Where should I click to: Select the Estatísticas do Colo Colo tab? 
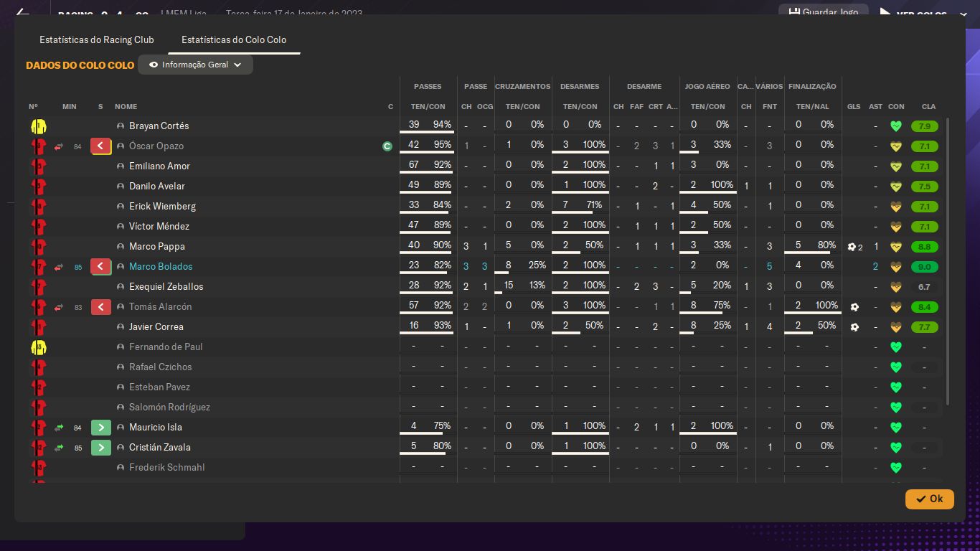234,39
